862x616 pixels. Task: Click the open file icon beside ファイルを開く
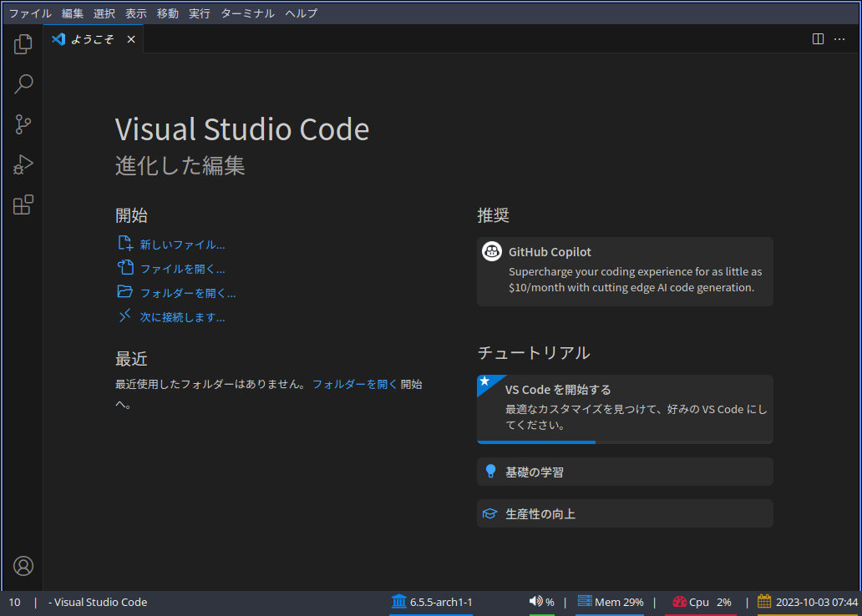(x=125, y=267)
